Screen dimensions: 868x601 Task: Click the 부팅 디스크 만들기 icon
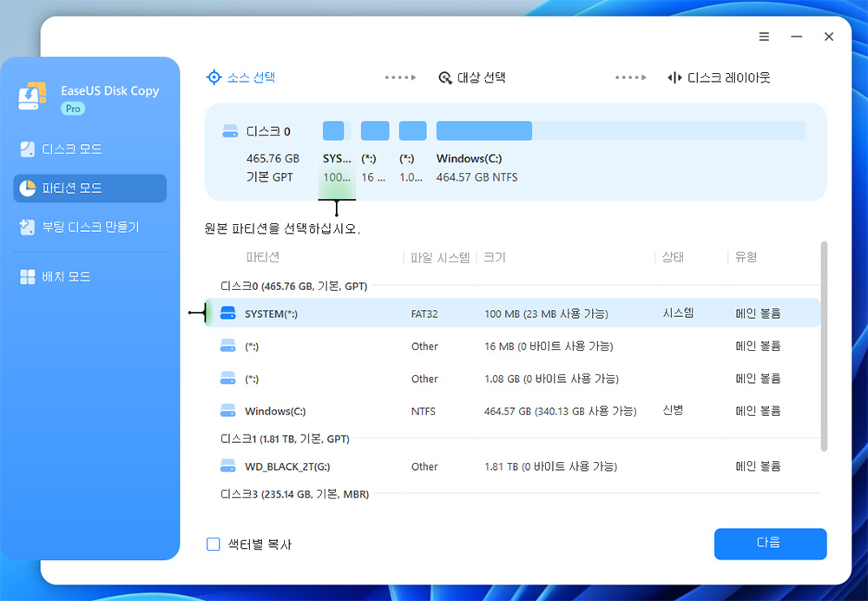coord(27,227)
